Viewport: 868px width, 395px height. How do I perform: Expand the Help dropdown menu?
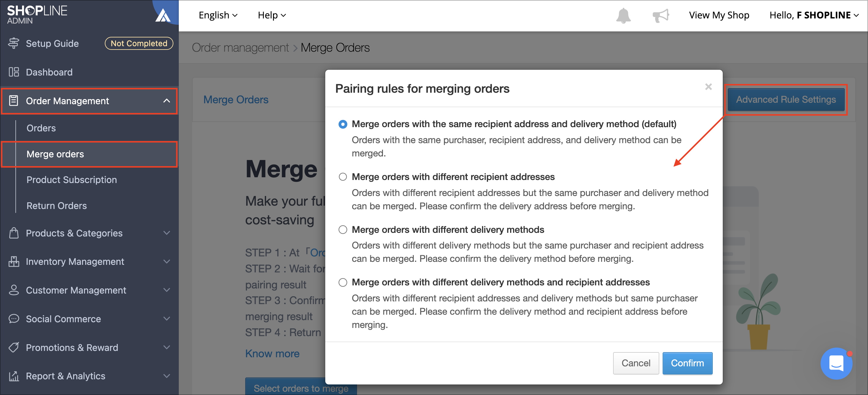click(272, 15)
